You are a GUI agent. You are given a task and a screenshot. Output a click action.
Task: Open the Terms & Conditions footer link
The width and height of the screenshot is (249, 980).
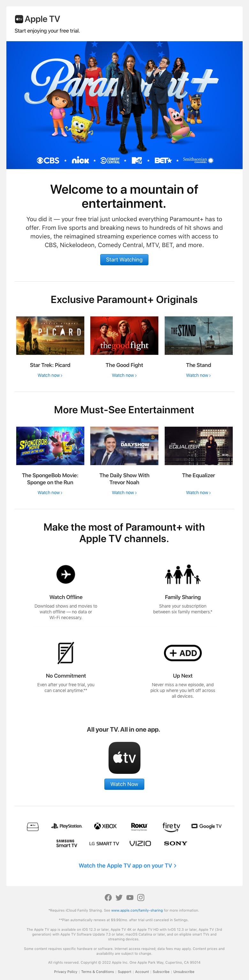tap(97, 971)
